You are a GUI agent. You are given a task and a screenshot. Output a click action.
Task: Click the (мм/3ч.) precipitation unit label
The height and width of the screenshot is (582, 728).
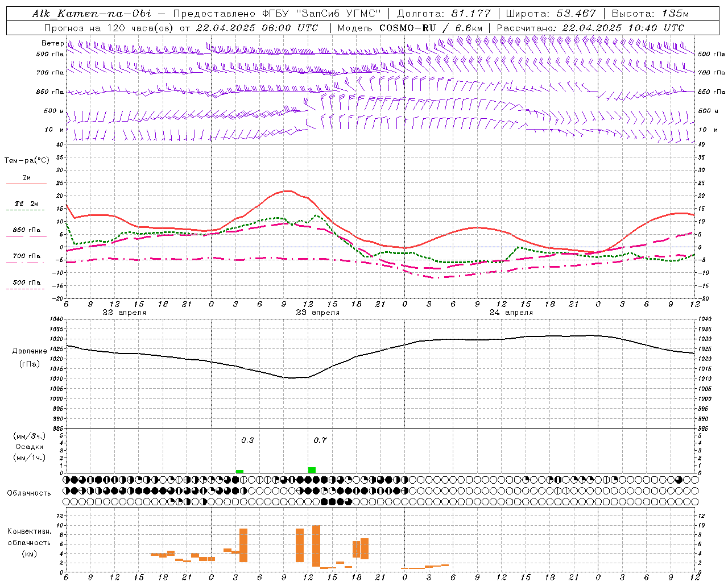29,436
